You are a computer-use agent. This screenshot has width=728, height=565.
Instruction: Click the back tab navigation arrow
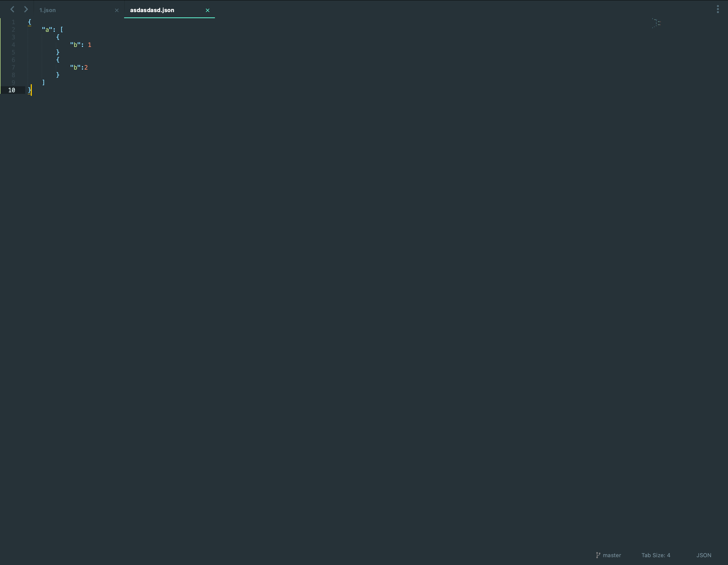[12, 9]
